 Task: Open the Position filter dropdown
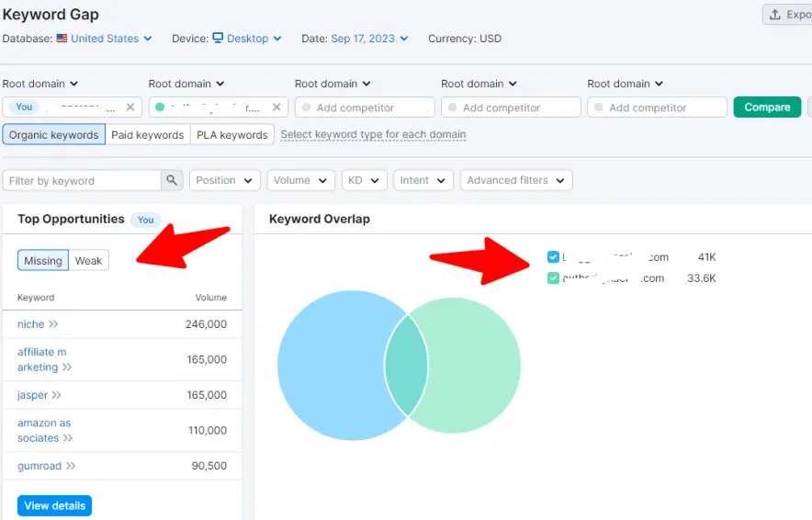pos(224,180)
